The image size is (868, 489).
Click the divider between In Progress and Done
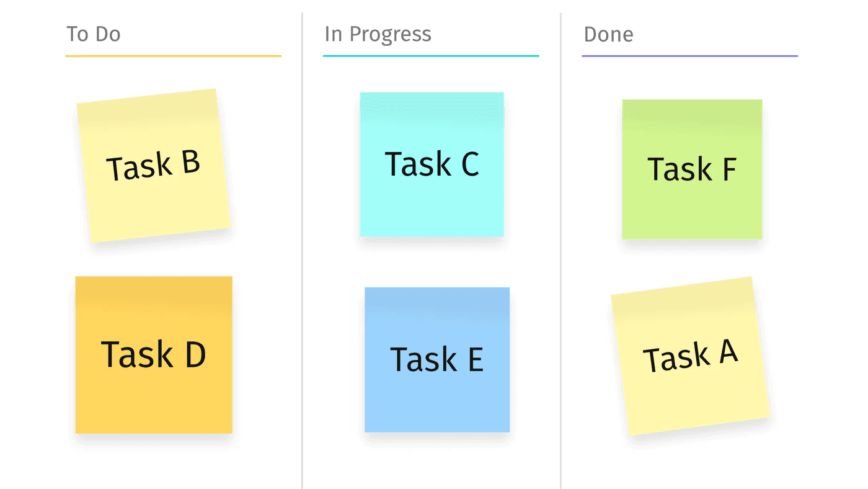[x=560, y=248]
